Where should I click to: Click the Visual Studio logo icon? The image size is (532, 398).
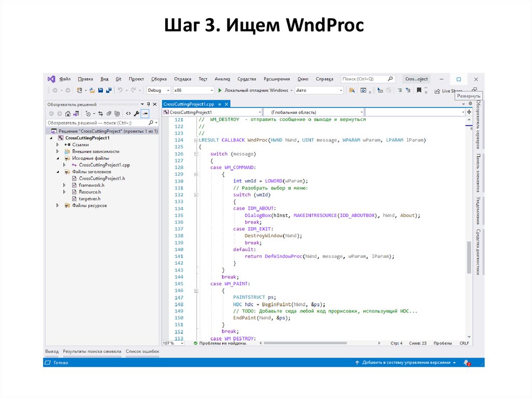tap(51, 79)
